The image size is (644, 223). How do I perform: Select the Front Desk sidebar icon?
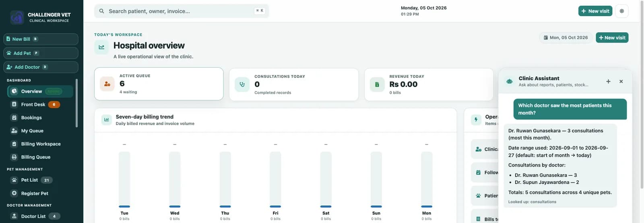14,104
